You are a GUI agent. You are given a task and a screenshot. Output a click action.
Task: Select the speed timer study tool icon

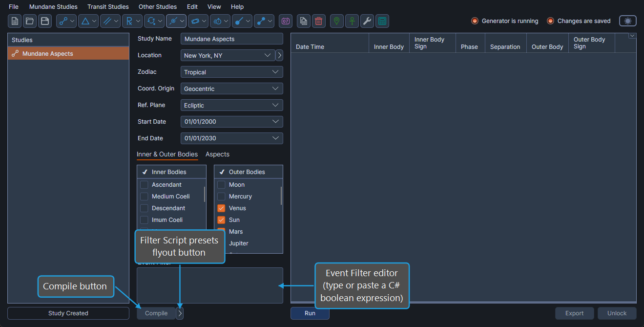coord(217,21)
